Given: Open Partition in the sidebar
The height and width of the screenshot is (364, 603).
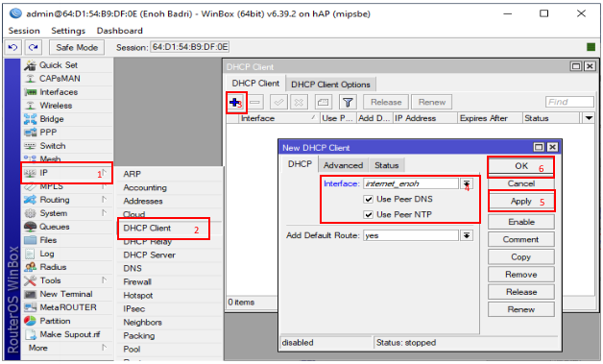Looking at the screenshot, I should pos(55,321).
